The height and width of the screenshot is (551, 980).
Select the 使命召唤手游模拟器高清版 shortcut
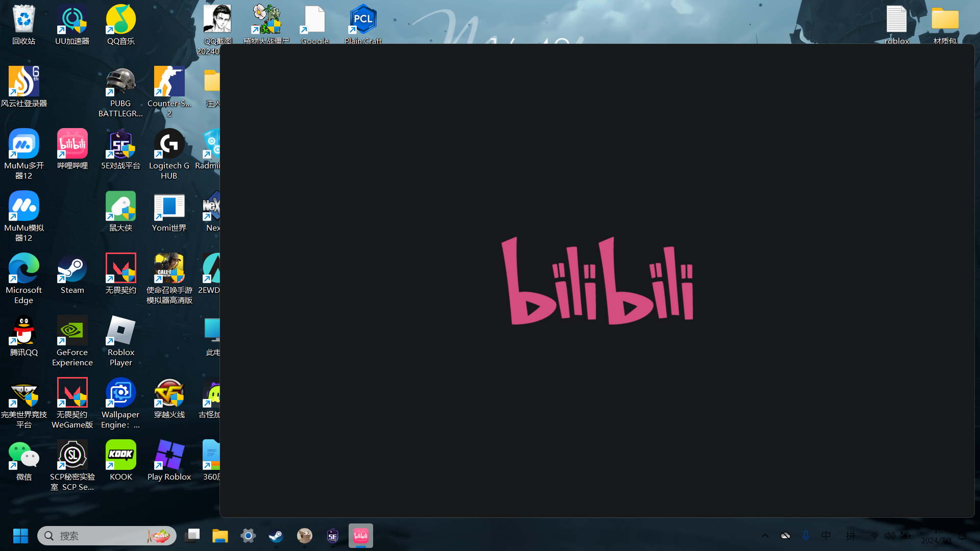(x=169, y=279)
